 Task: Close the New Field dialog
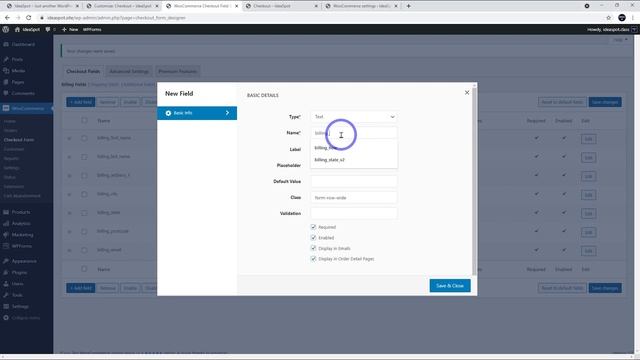[467, 93]
